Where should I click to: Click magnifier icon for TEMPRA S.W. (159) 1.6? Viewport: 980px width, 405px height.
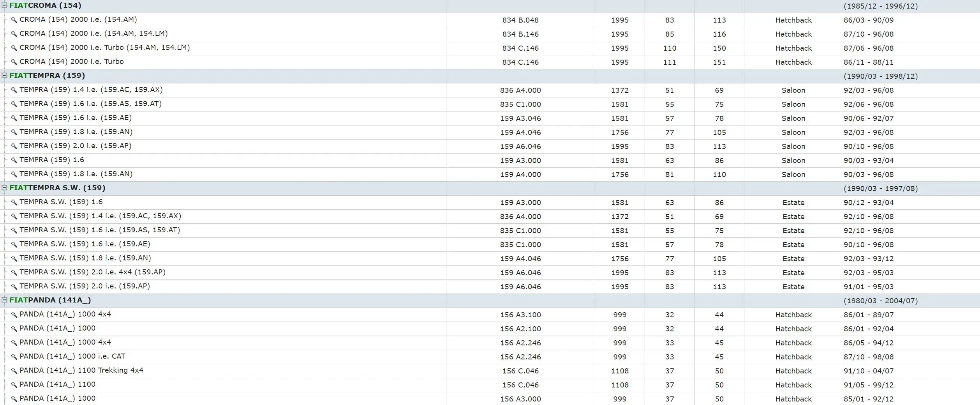[14, 202]
